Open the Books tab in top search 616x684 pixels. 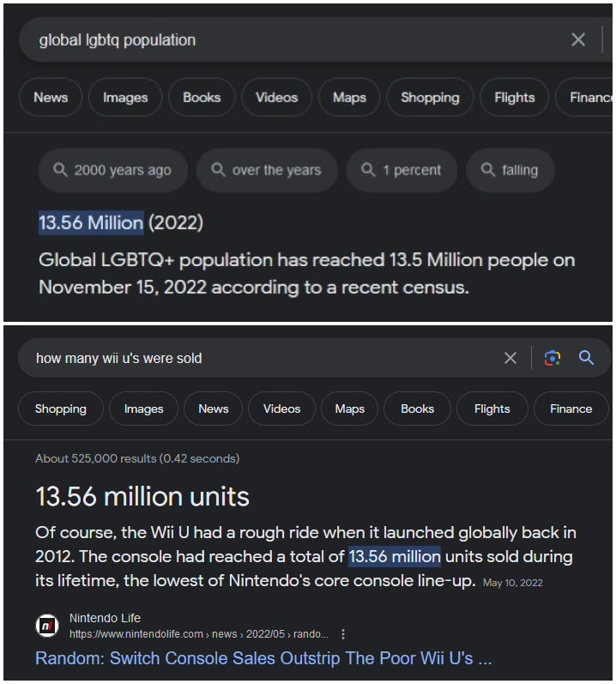pos(202,97)
